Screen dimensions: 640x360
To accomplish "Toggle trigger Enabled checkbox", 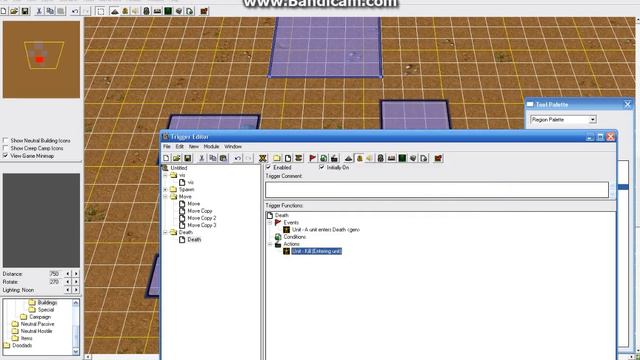I will [x=268, y=167].
